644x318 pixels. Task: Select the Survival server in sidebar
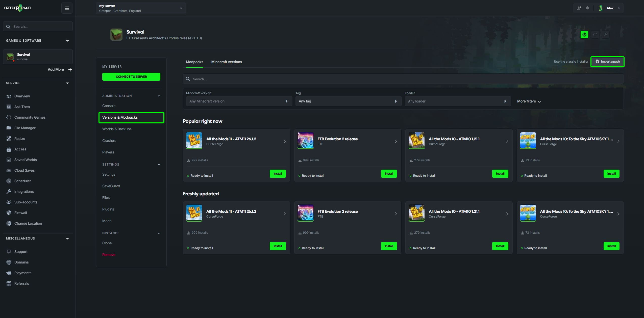click(x=38, y=57)
